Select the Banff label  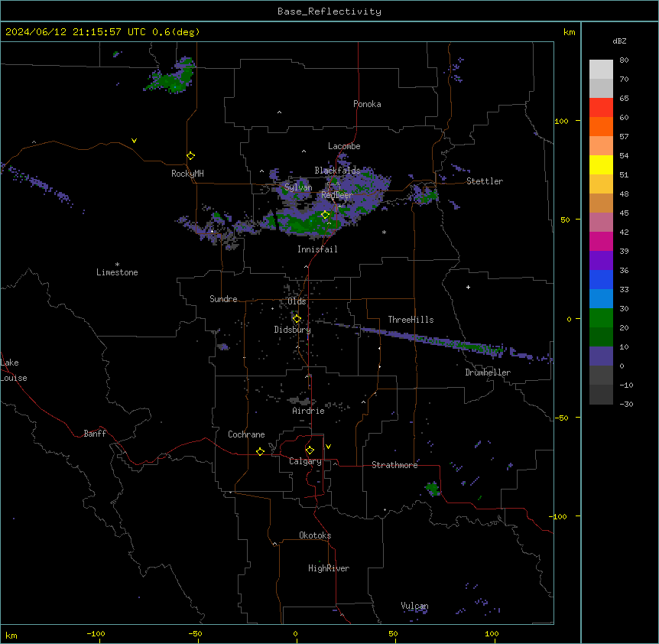tap(95, 434)
